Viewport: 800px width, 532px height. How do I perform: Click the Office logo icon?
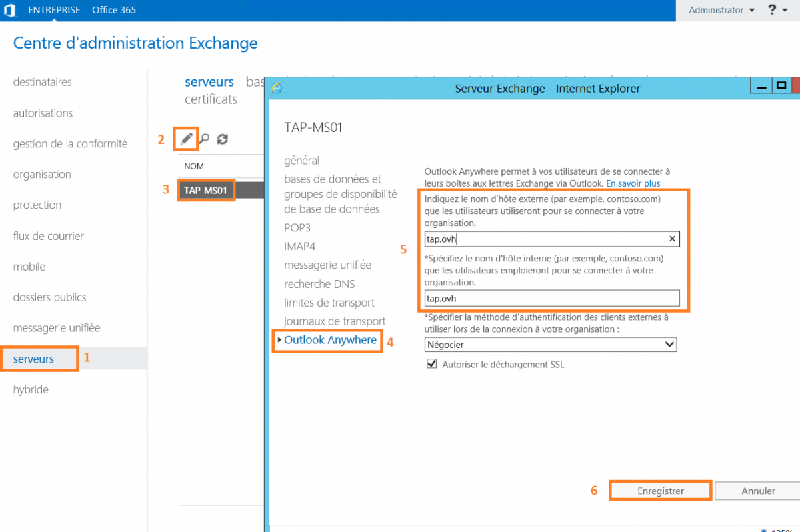click(x=10, y=10)
